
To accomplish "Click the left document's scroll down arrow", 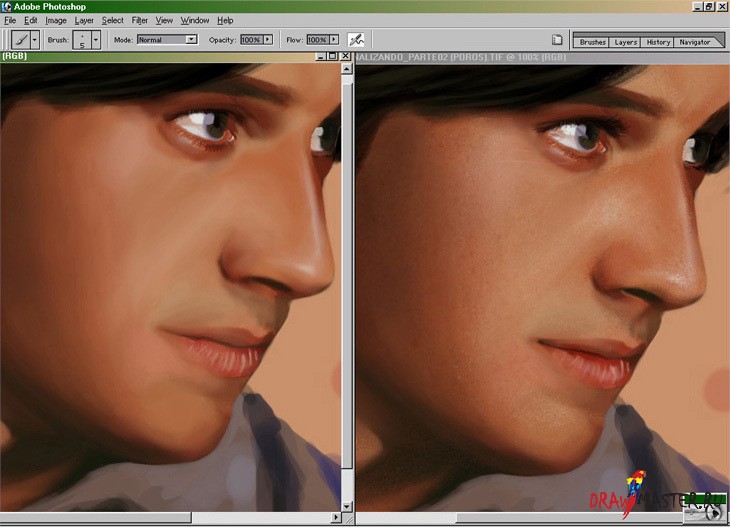I will point(347,507).
